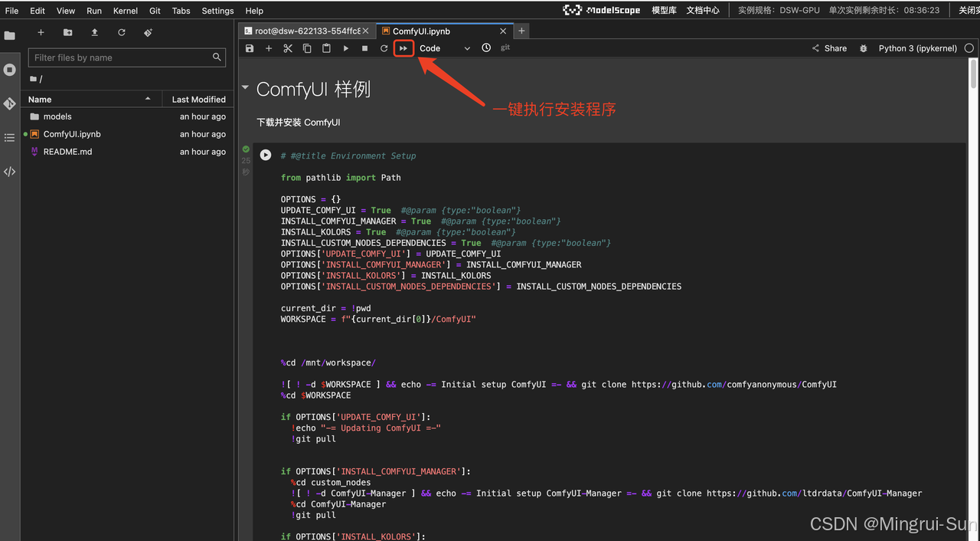Click the 下载并安装 ComfyUI markdown text
980x541 pixels.
pyautogui.click(x=299, y=122)
